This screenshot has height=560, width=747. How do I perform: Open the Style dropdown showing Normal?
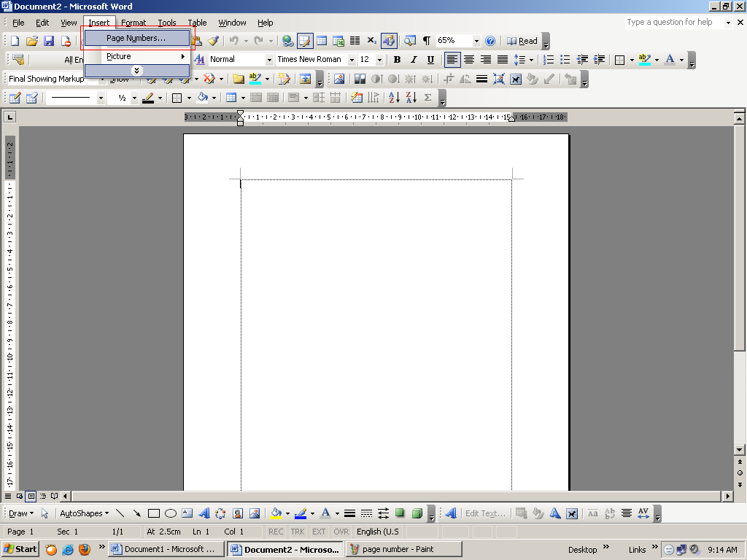pyautogui.click(x=268, y=60)
